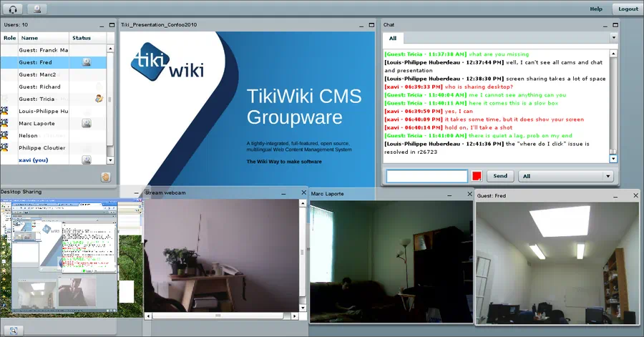Minimize the Stream webcam window
This screenshot has width=644, height=337.
(x=283, y=193)
